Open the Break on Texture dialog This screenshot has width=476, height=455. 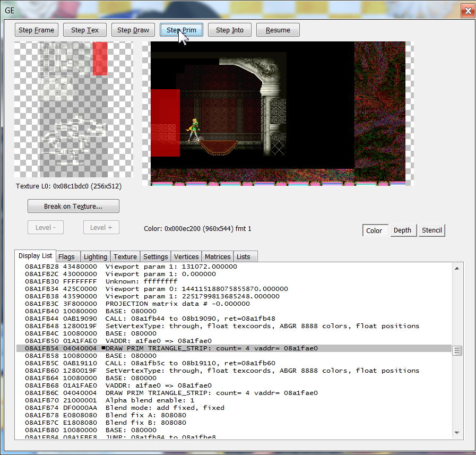73,206
